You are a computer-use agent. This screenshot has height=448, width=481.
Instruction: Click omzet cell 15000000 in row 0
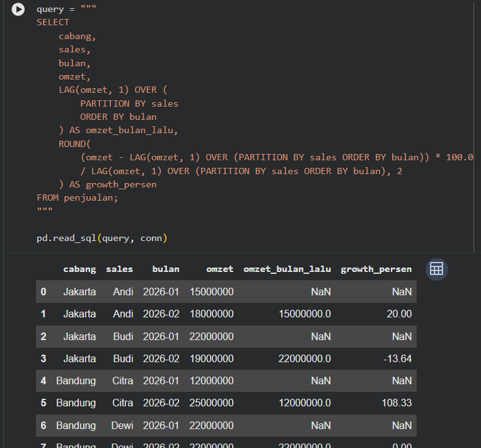[x=212, y=292]
